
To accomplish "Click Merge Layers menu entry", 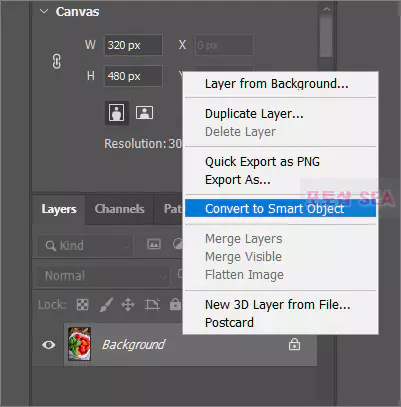I will pos(244,239).
